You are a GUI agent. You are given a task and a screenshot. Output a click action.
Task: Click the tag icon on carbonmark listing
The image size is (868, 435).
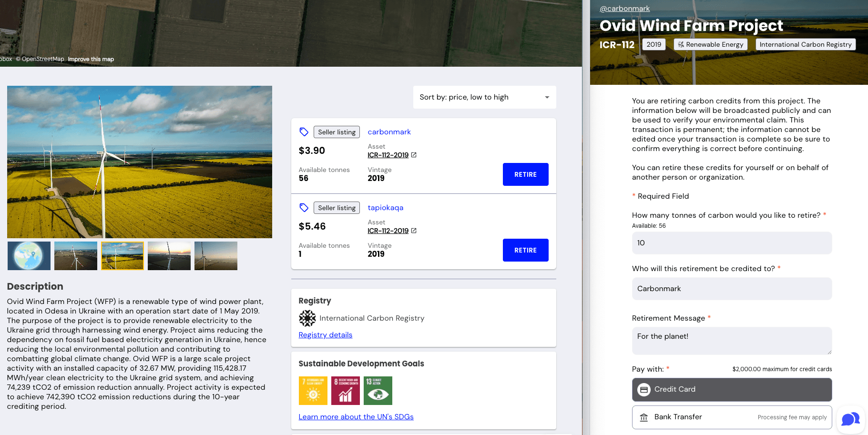(304, 132)
